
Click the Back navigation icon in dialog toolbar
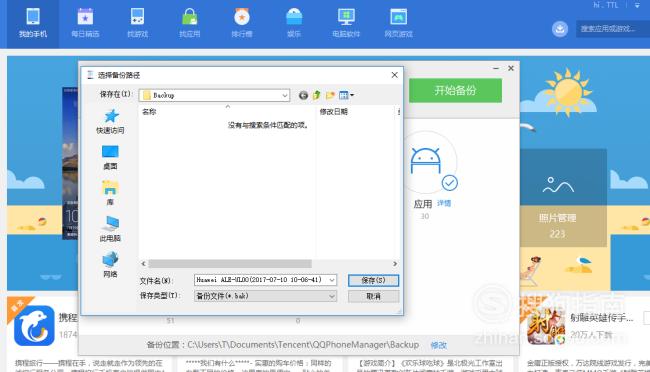pos(303,95)
